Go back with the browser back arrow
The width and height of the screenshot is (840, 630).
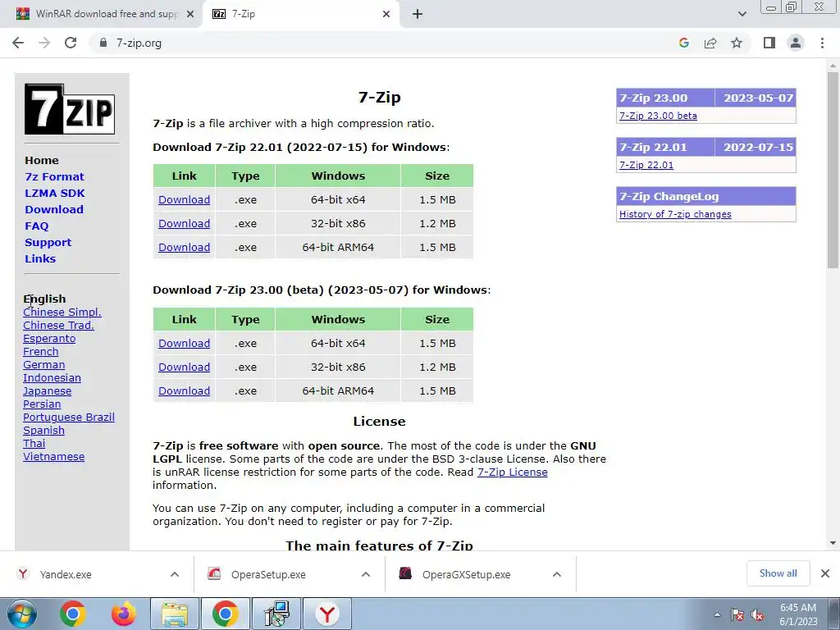click(x=18, y=43)
